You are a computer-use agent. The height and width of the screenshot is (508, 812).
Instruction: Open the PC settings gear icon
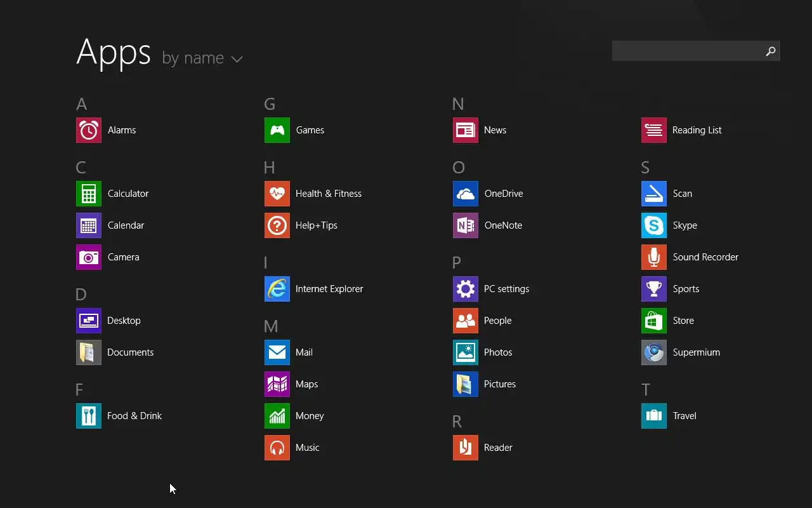pyautogui.click(x=466, y=289)
